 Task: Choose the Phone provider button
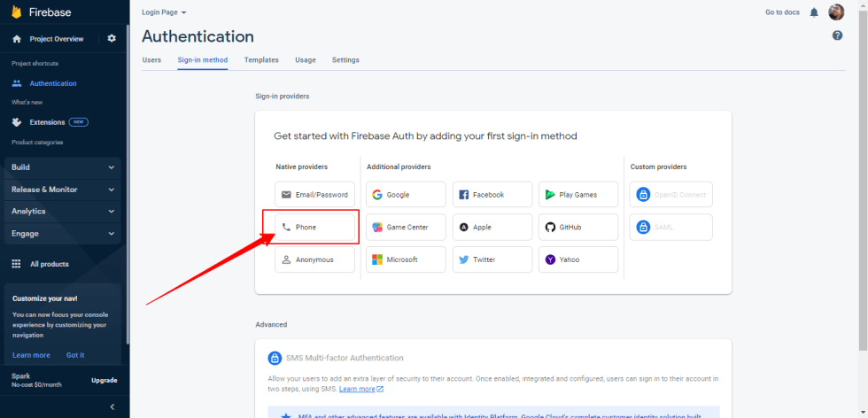315,227
